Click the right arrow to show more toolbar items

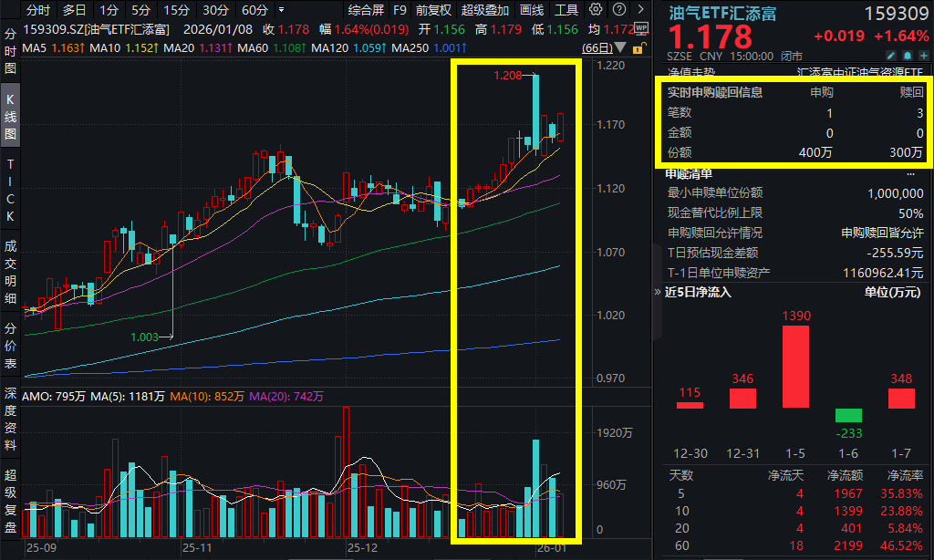click(640, 9)
